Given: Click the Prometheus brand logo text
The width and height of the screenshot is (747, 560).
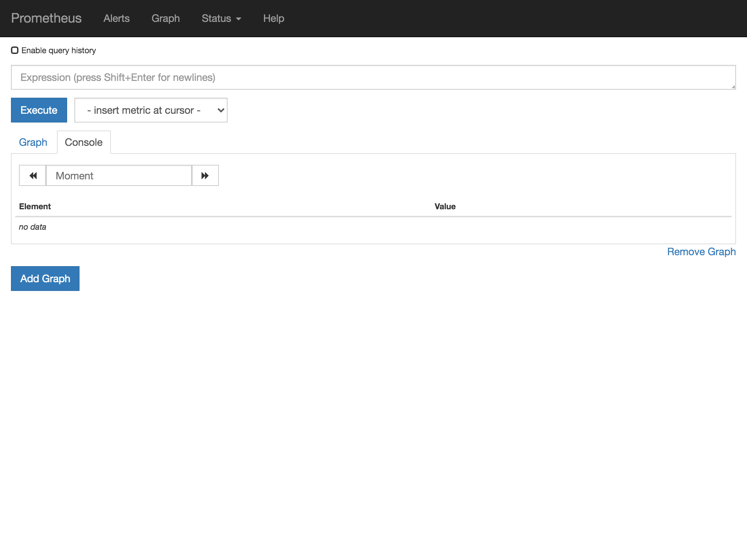Looking at the screenshot, I should pyautogui.click(x=46, y=18).
